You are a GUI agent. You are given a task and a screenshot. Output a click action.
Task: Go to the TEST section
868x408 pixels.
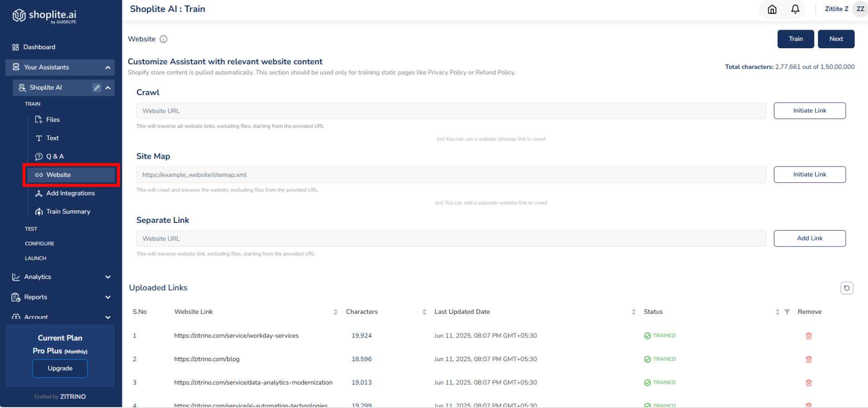[31, 229]
